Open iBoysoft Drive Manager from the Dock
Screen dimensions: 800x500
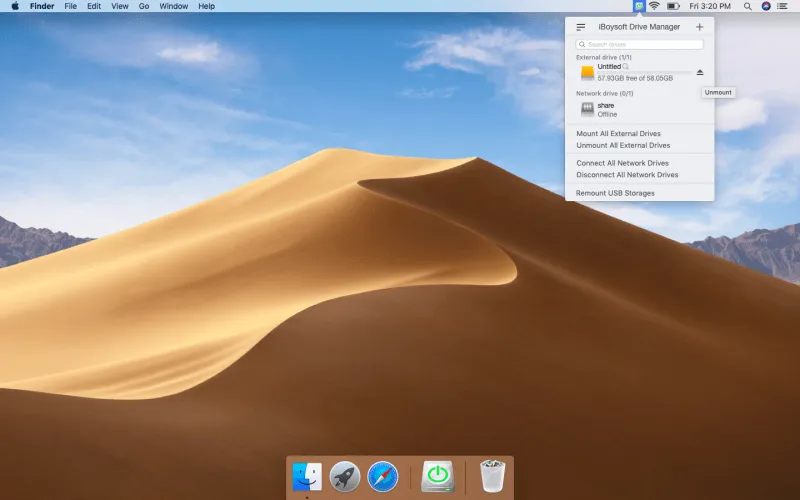pos(437,476)
